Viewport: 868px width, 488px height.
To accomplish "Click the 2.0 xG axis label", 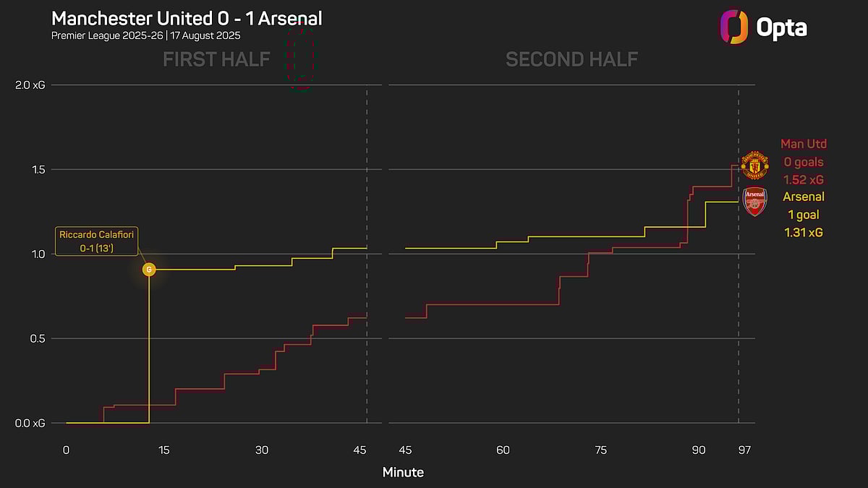I will (x=30, y=85).
